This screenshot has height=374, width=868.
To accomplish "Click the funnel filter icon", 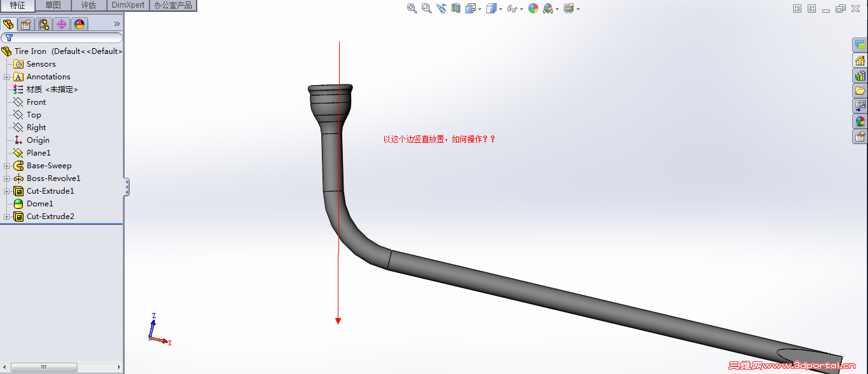I will pos(9,38).
